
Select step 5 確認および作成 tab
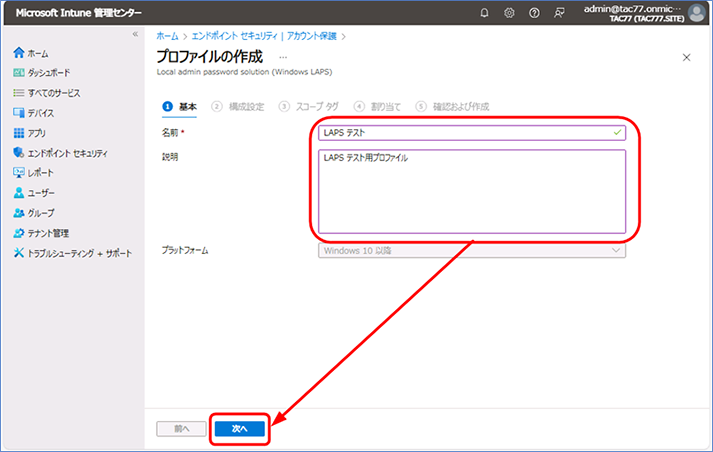pyautogui.click(x=452, y=106)
